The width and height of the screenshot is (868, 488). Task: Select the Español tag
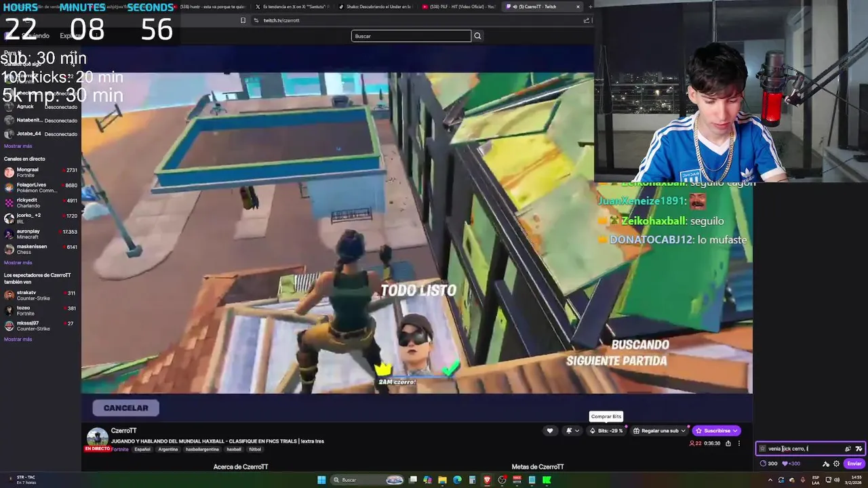(x=142, y=449)
